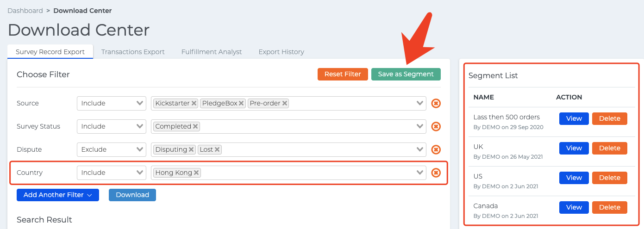The height and width of the screenshot is (229, 644).
Task: Open the Add Another Filter dropdown
Action: click(x=58, y=195)
